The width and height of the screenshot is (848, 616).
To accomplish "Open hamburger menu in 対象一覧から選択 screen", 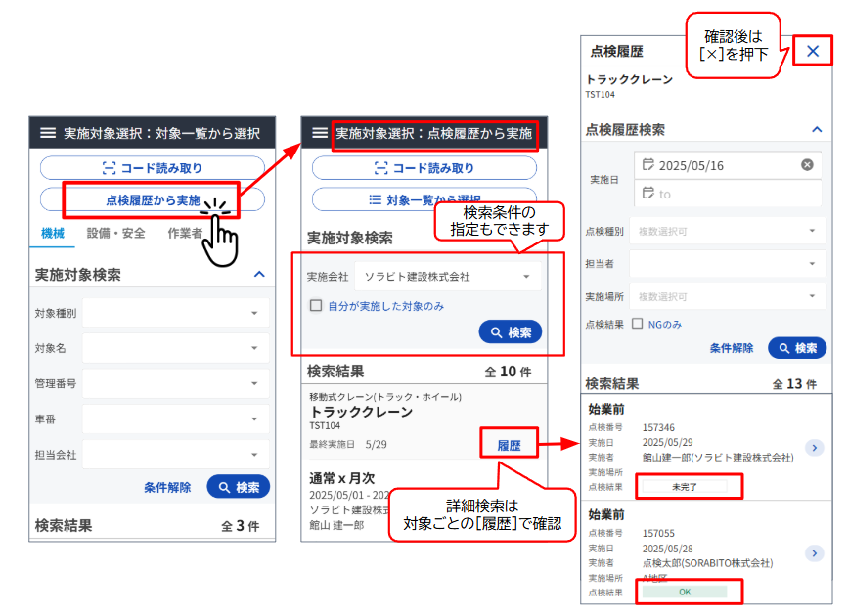I will pyautogui.click(x=48, y=133).
